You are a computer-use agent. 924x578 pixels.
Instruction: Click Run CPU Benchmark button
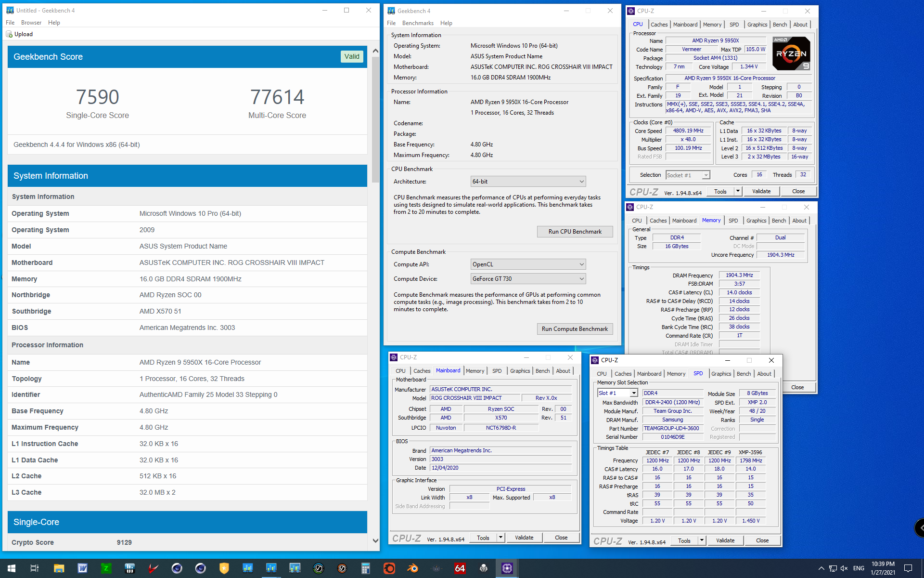coord(575,232)
